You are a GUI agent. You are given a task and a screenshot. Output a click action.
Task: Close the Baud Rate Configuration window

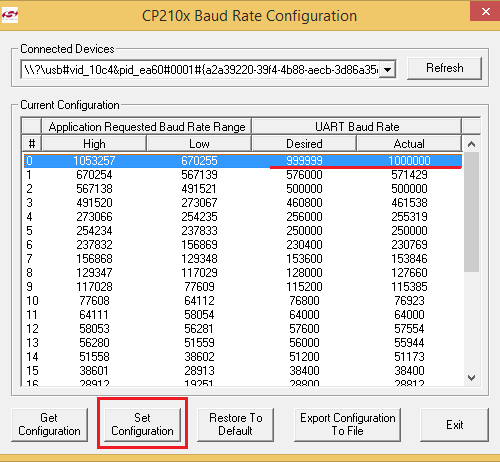(x=485, y=11)
